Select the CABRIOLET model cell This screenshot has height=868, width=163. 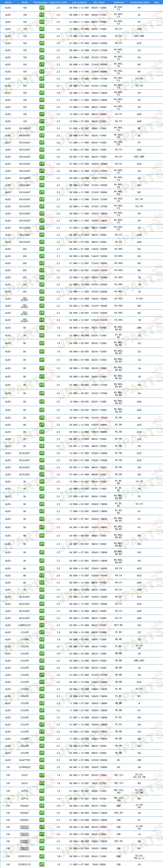(25, 625)
